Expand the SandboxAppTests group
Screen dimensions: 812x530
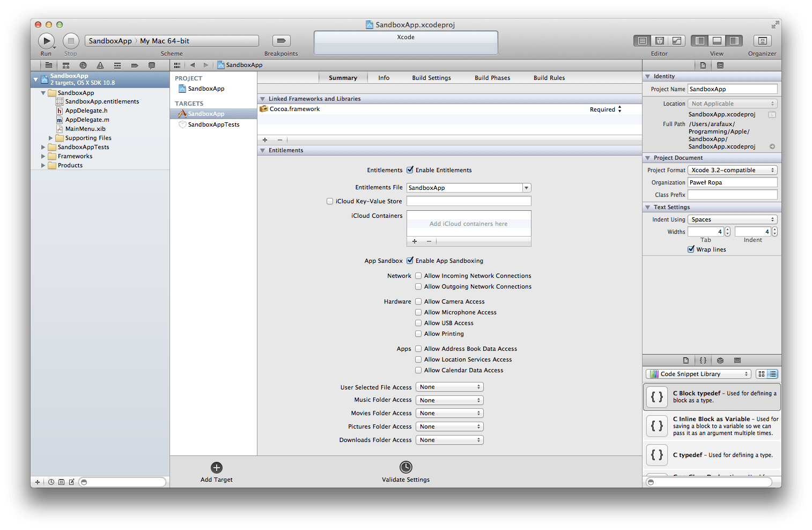(43, 147)
